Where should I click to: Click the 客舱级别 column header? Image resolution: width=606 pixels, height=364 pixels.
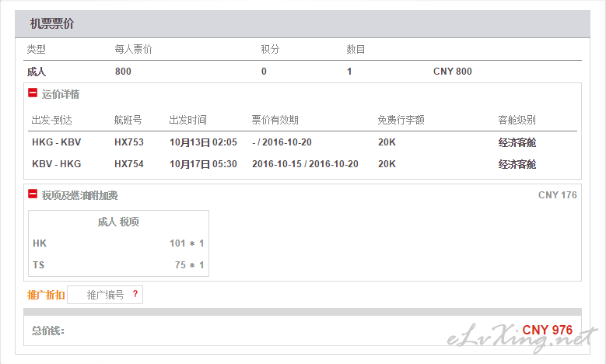pyautogui.click(x=517, y=120)
